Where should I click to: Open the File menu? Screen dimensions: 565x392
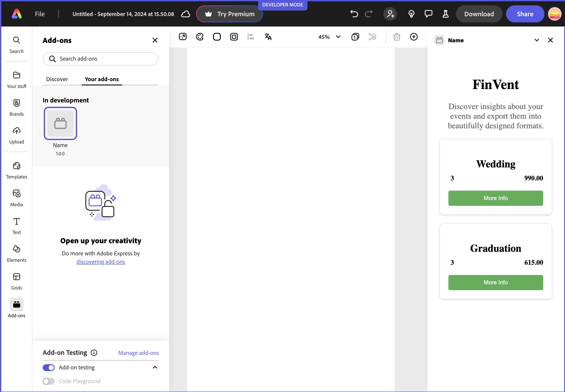(40, 14)
